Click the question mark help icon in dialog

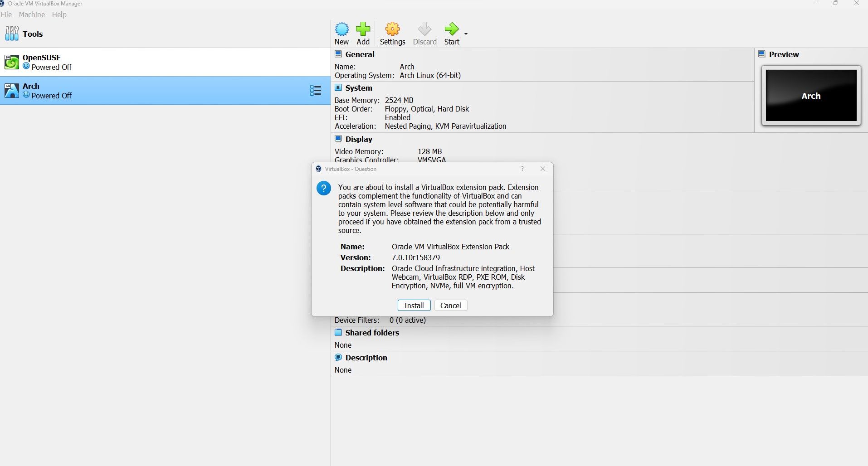pos(522,169)
